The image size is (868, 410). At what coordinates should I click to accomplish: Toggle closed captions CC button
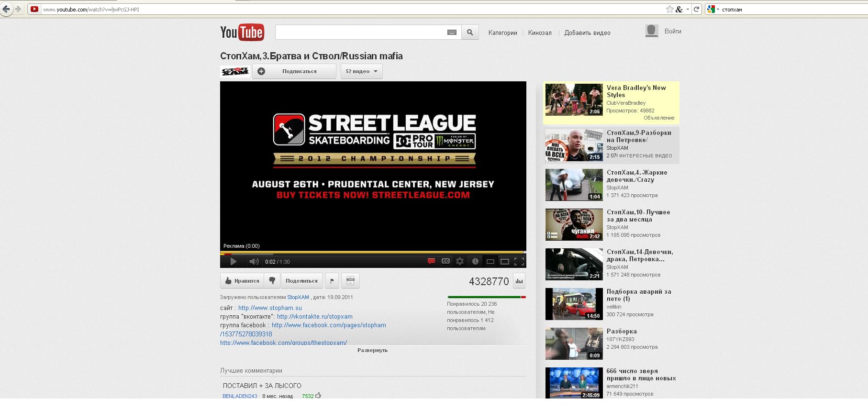445,261
